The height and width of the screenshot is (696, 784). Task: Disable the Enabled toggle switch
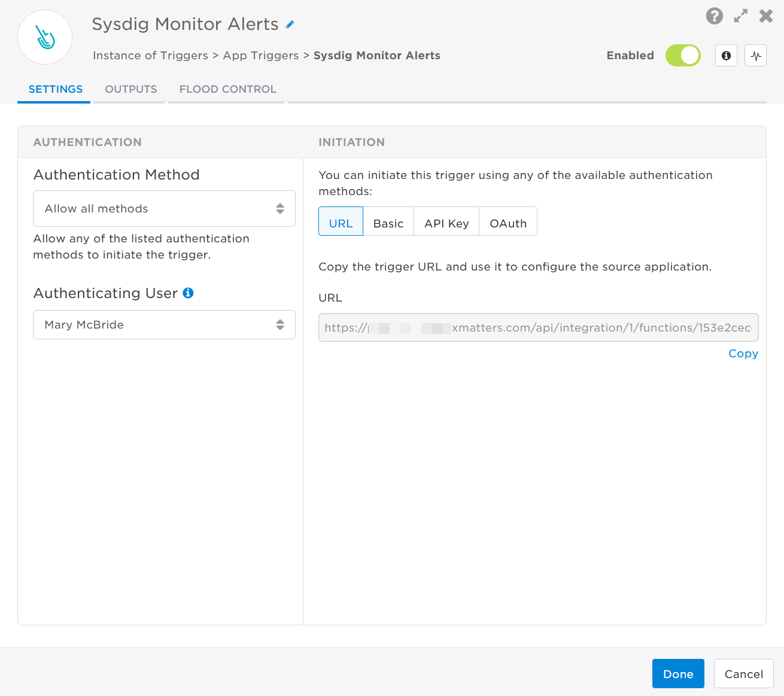(683, 56)
